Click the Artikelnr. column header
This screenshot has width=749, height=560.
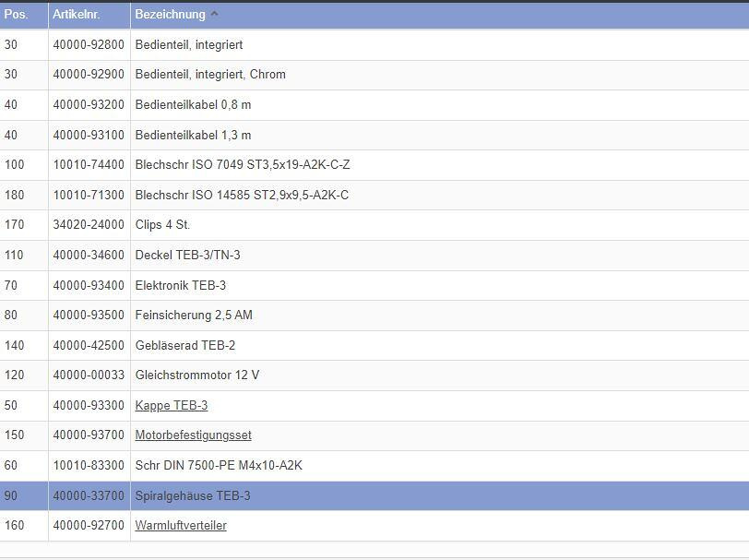click(77, 15)
